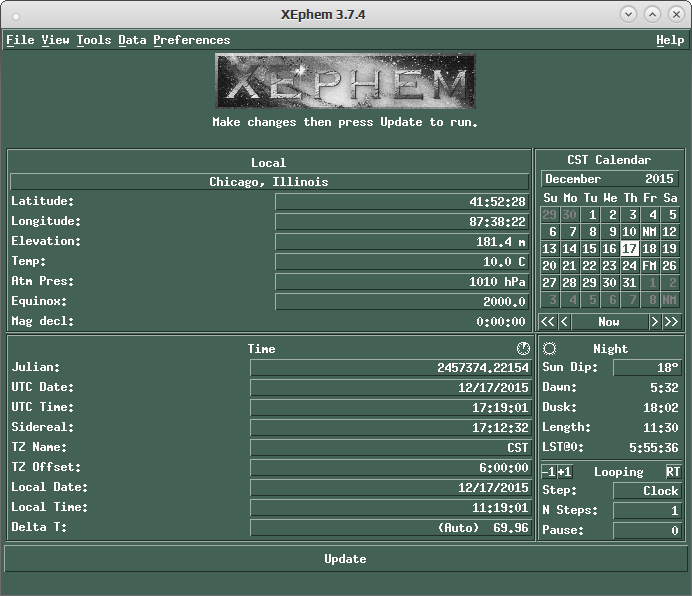The width and height of the screenshot is (692, 596).
Task: Click the Julian date field
Action: tap(391, 367)
